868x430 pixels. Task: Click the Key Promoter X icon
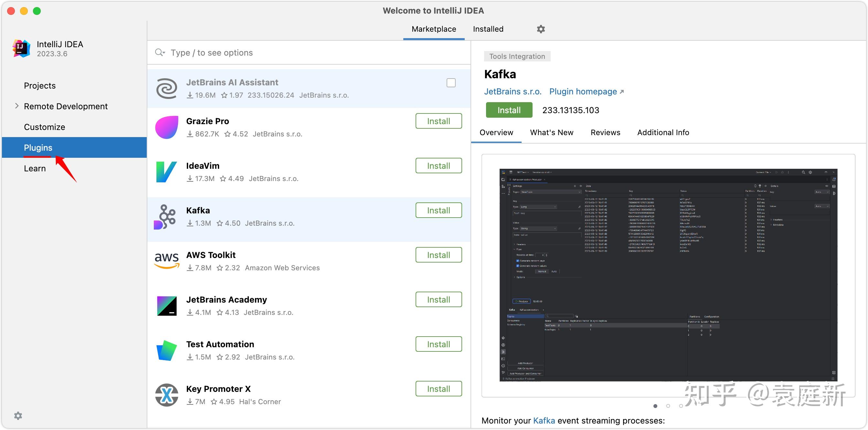pos(166,395)
